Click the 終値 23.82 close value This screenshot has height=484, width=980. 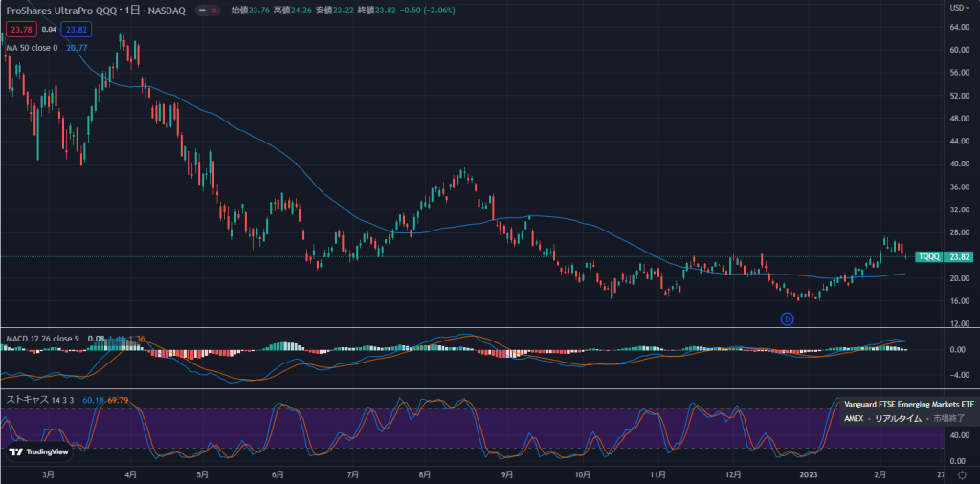pos(377,11)
